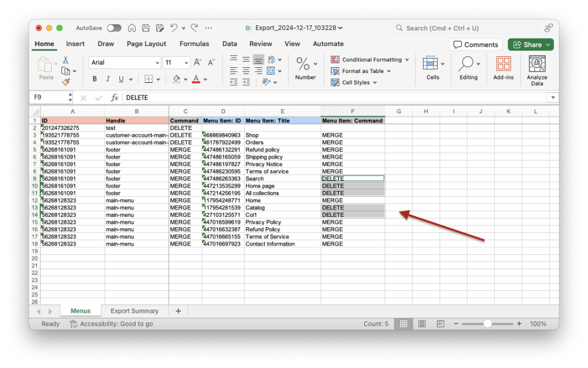Viewport: 588px width, 368px height.
Task: Open the Export Summary sheet tab
Action: pyautogui.click(x=135, y=310)
